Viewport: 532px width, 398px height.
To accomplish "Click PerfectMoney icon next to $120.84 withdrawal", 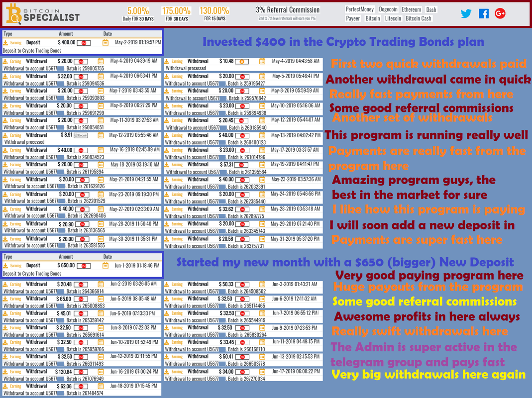I will (81, 372).
